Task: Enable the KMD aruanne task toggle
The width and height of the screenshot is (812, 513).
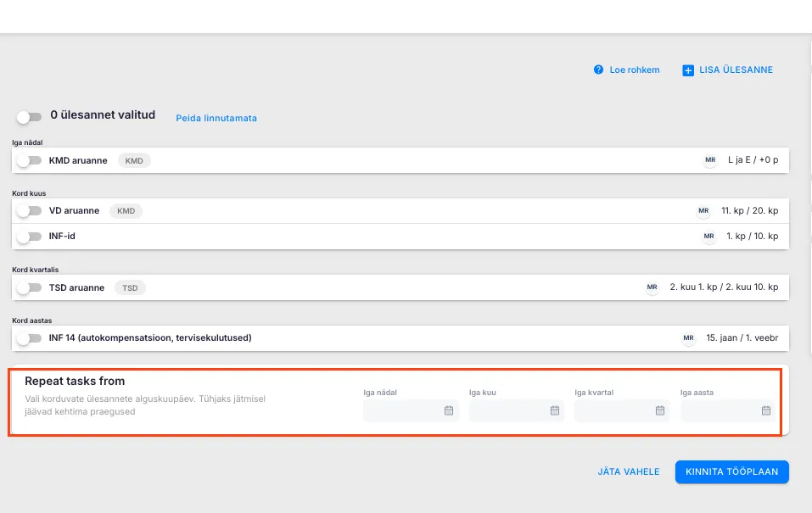Action: 29,160
